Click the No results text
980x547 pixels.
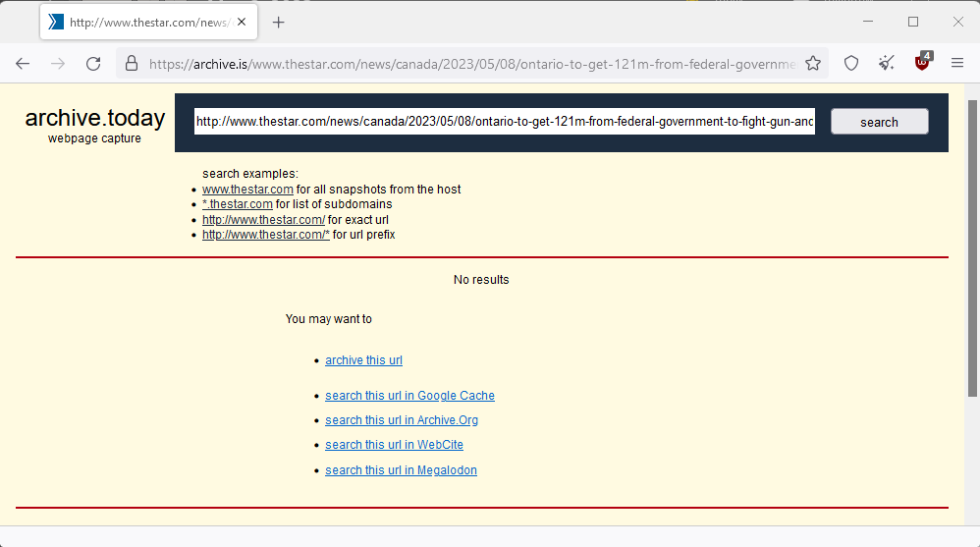pos(481,280)
